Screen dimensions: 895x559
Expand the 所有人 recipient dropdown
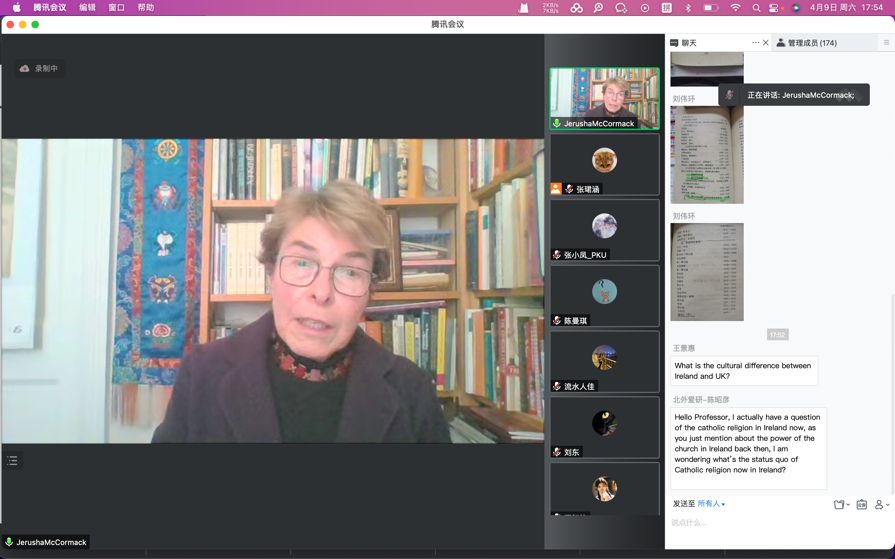(711, 504)
